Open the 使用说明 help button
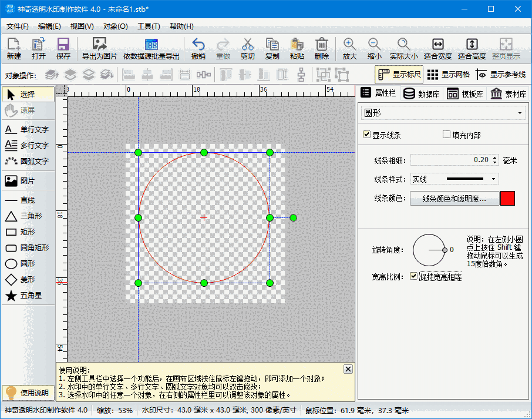Screen dimensions: 532x419 click(28, 392)
